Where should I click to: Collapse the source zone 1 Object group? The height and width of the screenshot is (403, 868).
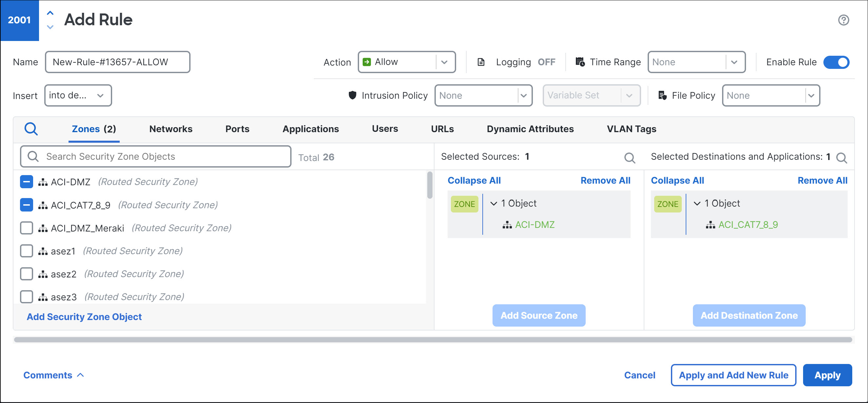[x=493, y=203]
